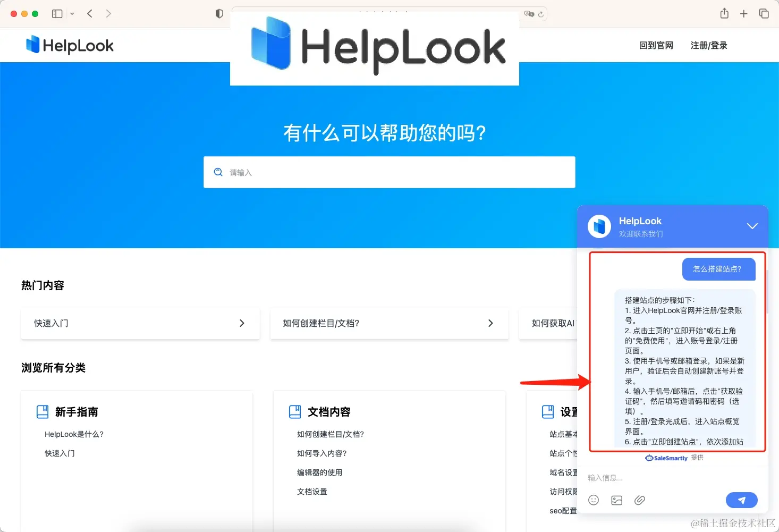Screen dimensions: 779x532
Task: Click the attachment paperclip icon in chat
Action: coord(640,500)
